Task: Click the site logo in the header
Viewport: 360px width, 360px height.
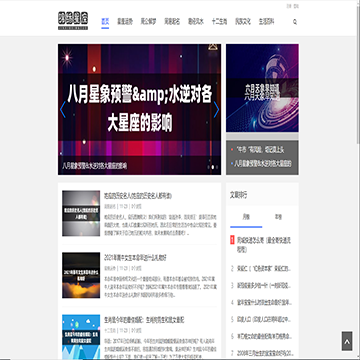Action: [x=73, y=21]
